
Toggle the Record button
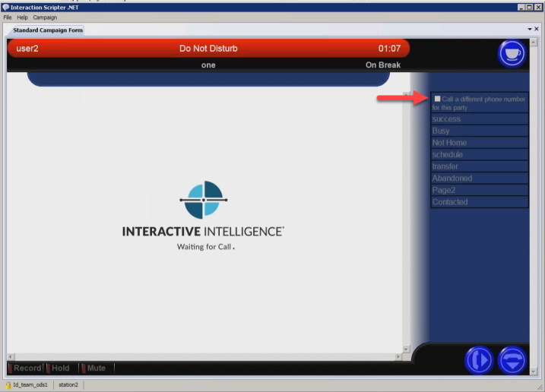point(24,368)
